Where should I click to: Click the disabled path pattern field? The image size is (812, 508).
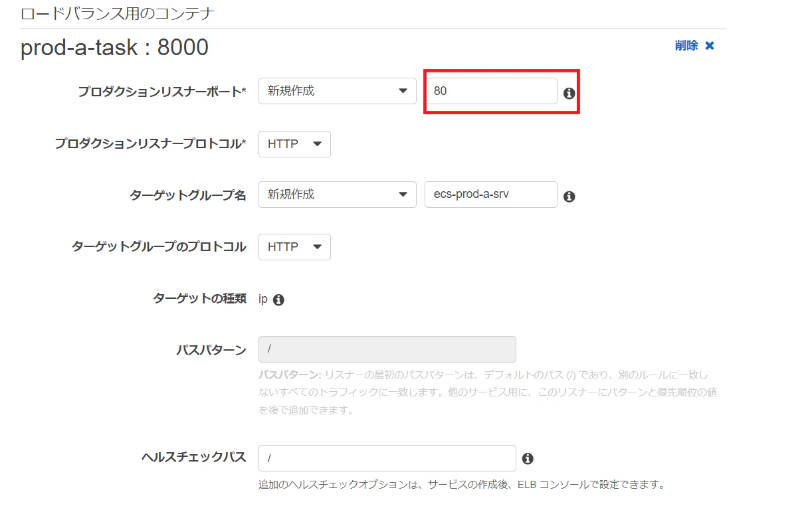pyautogui.click(x=387, y=349)
